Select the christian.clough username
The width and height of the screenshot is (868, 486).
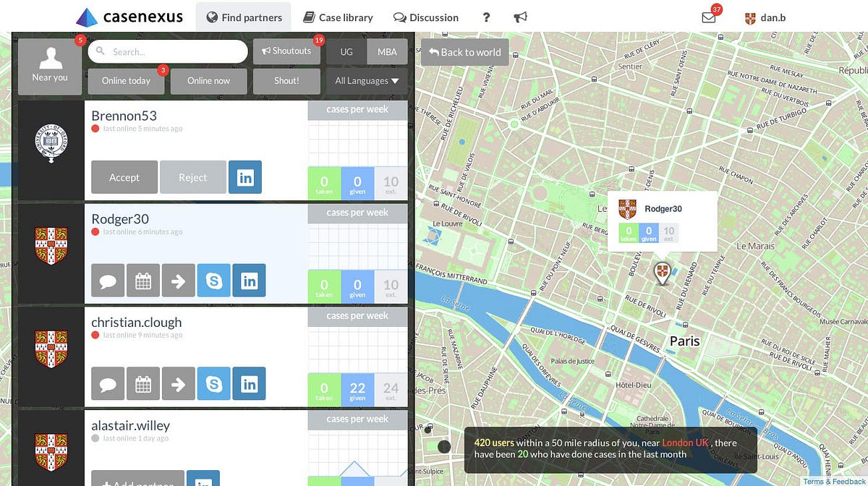click(x=137, y=323)
